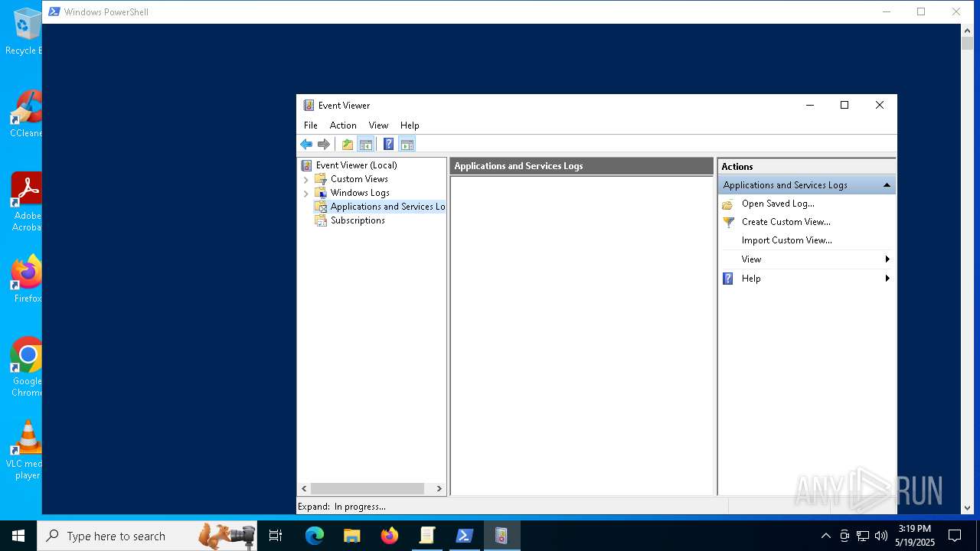Toggle the Show/Hide Action Pane icon
Viewport: 980px width, 551px height.
tap(407, 144)
